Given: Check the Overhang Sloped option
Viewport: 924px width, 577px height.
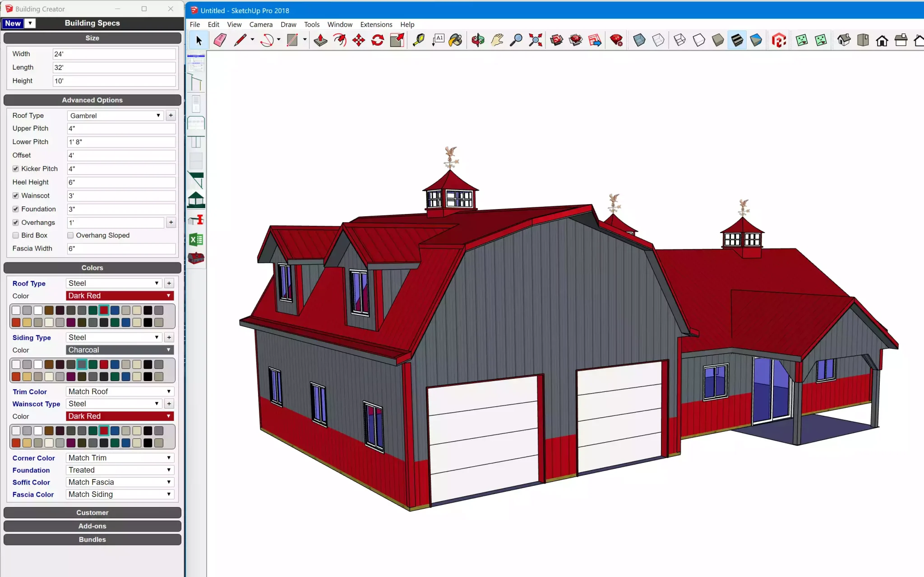Looking at the screenshot, I should tap(70, 235).
